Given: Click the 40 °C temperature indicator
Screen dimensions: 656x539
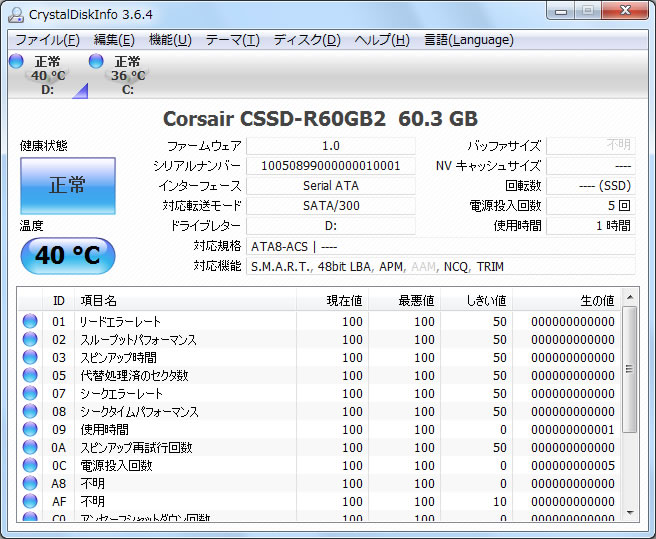Looking at the screenshot, I should click(68, 256).
